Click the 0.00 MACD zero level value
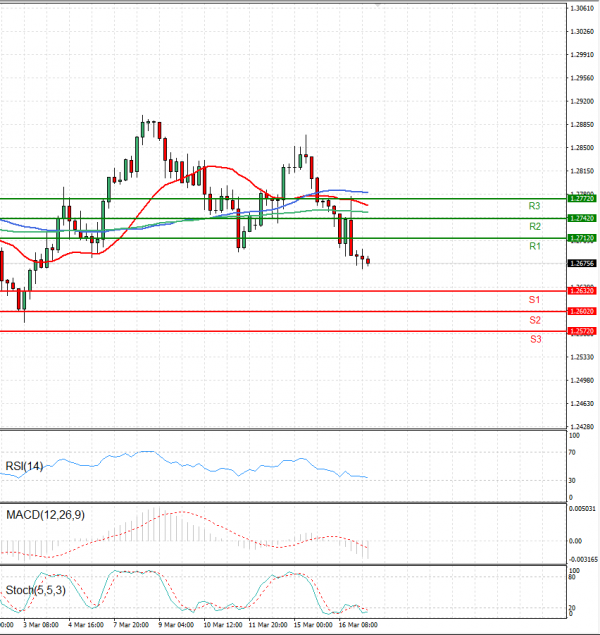 point(575,541)
